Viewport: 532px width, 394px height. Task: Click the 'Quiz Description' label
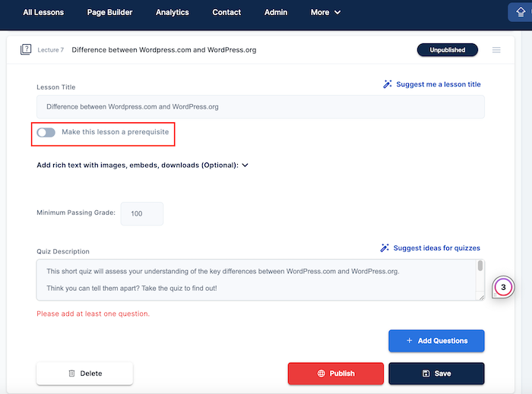point(63,251)
